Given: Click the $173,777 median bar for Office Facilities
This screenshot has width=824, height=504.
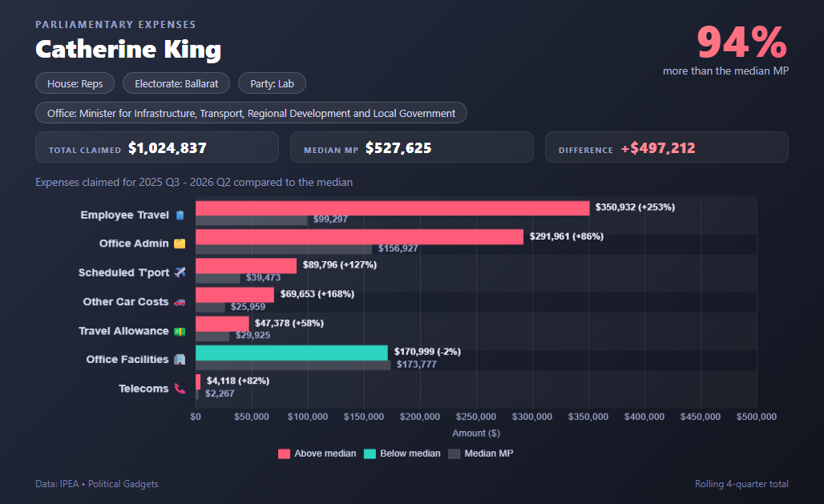Looking at the screenshot, I should (x=293, y=365).
